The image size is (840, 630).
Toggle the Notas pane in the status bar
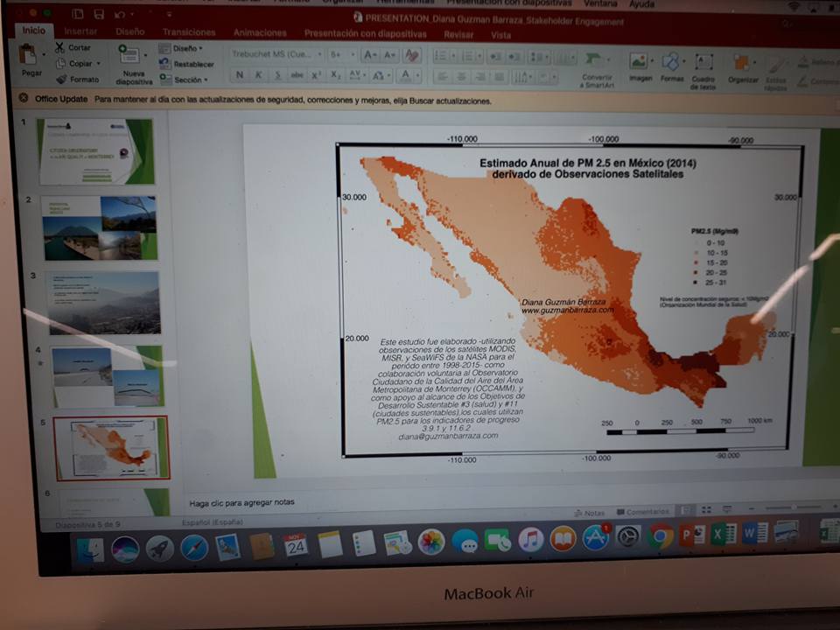coord(589,513)
